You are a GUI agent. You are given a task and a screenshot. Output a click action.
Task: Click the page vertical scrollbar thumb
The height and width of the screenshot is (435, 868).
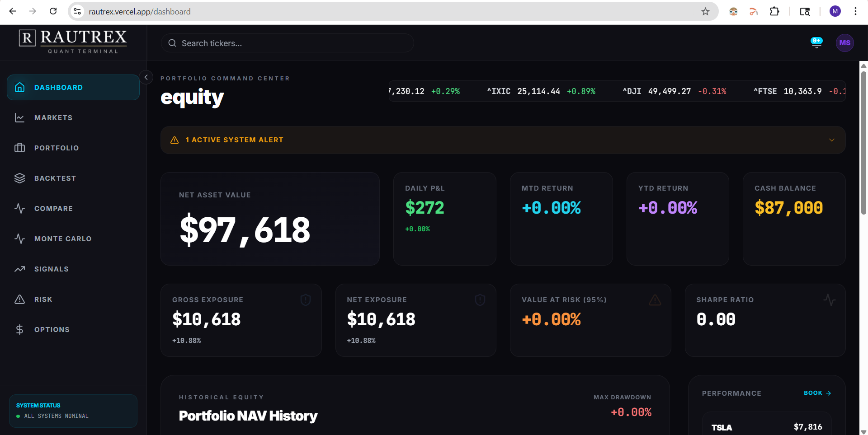[863, 142]
